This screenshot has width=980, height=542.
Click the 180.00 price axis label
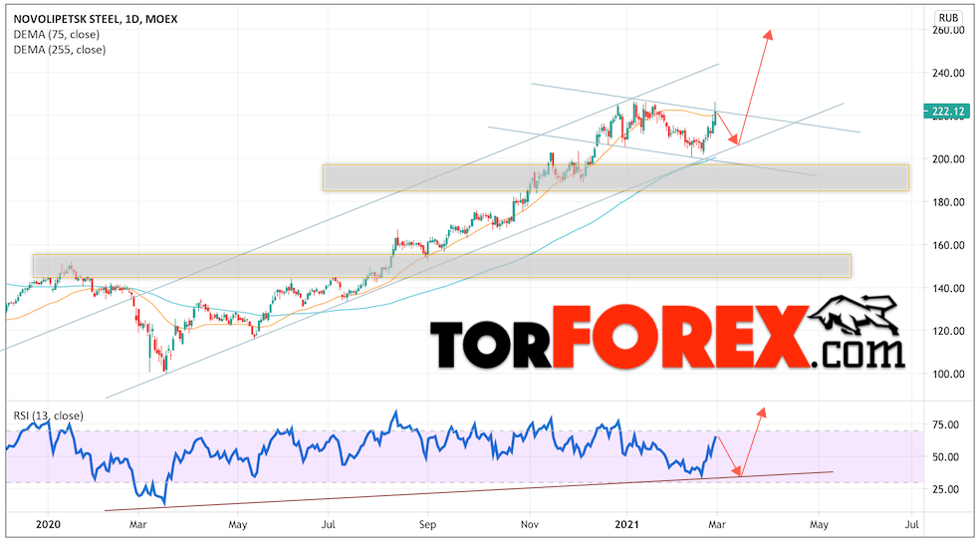(947, 202)
